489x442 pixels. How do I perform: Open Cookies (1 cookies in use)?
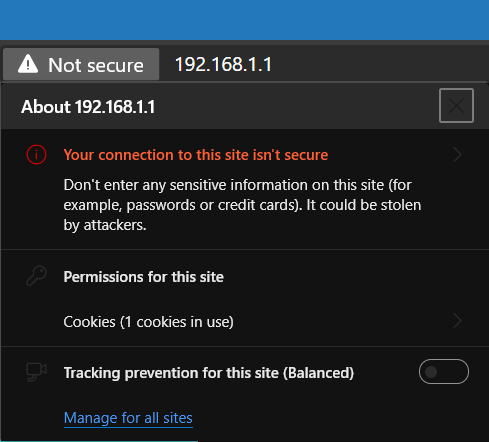[243, 322]
